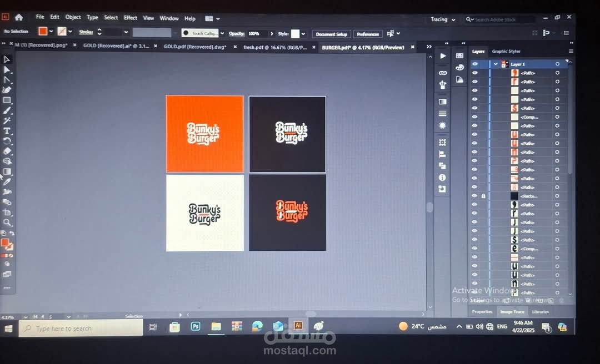The width and height of the screenshot is (600, 364).
Task: Swap fill and stroke arrows
Action: pyautogui.click(x=12, y=233)
